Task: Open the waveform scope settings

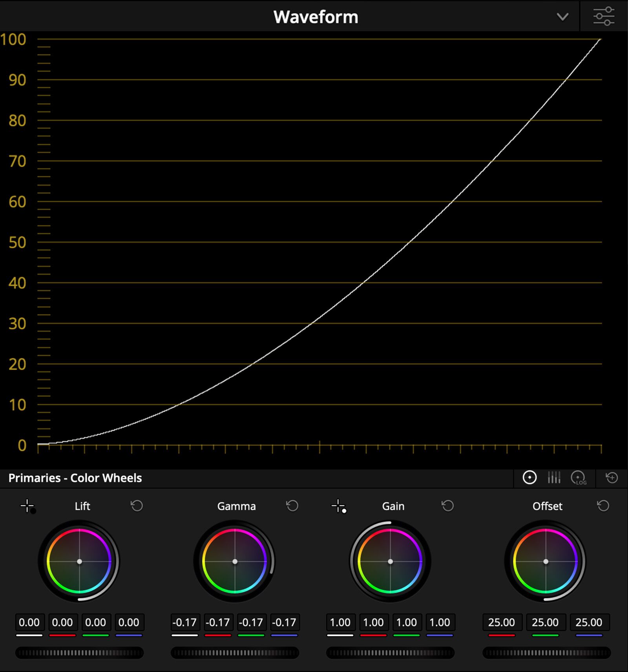Action: tap(604, 16)
